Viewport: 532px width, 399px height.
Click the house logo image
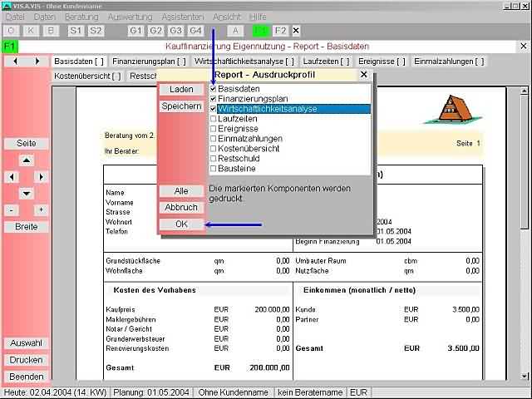[x=453, y=110]
